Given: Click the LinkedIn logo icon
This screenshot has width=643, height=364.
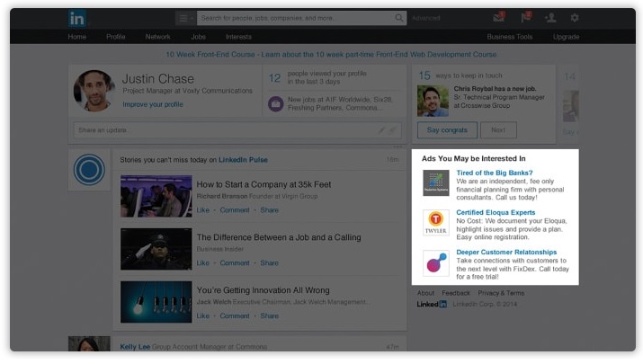Looking at the screenshot, I should (77, 19).
